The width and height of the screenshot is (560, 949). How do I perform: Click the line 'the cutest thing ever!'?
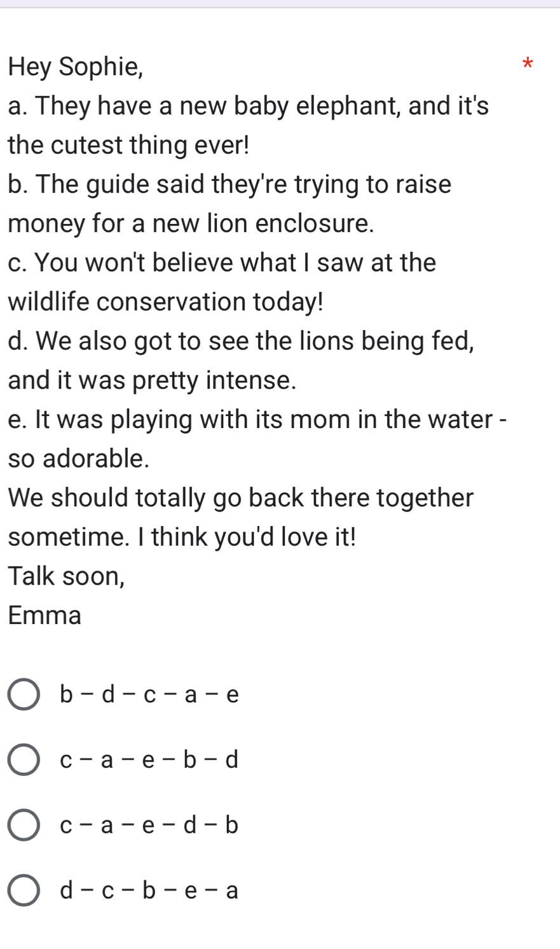click(129, 145)
